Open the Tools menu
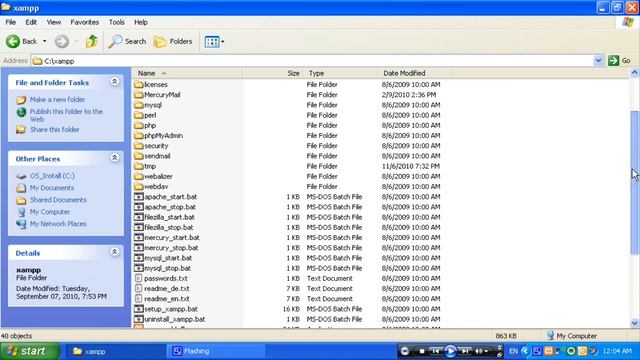640x360 pixels. tap(116, 22)
